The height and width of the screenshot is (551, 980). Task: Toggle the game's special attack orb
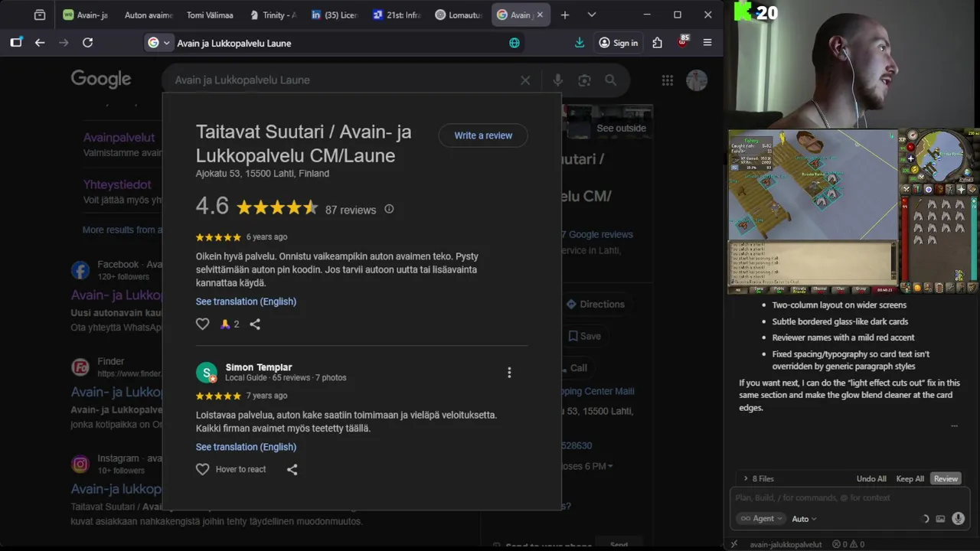[921, 178]
